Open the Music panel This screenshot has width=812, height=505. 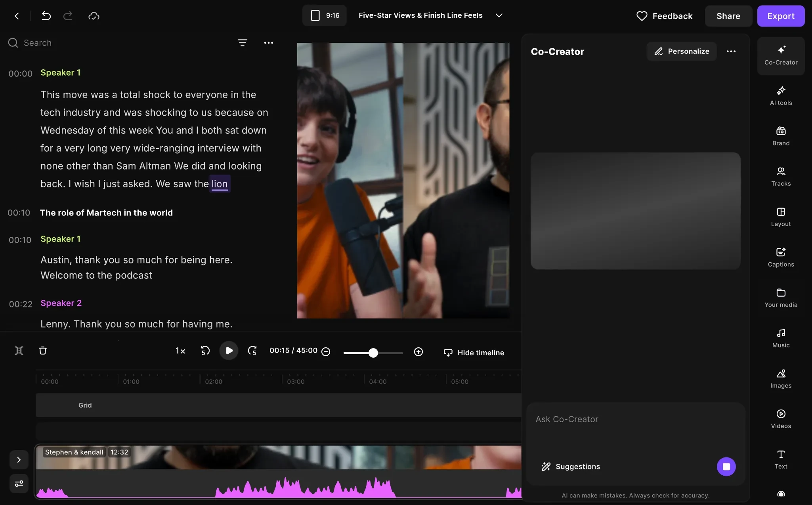(x=781, y=339)
